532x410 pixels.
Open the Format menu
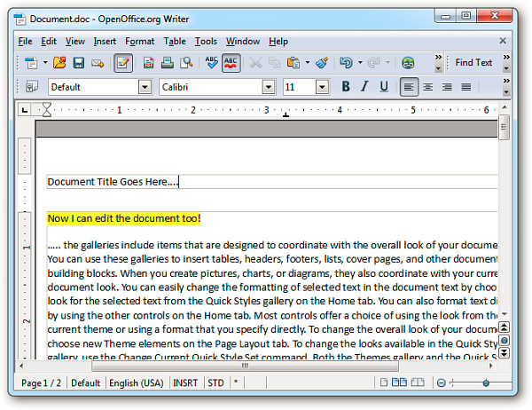click(139, 41)
